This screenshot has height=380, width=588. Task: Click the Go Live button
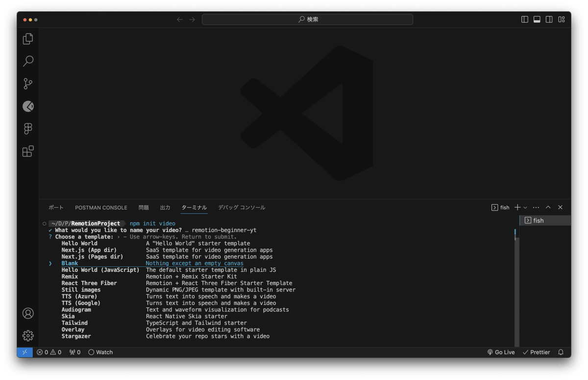point(501,352)
